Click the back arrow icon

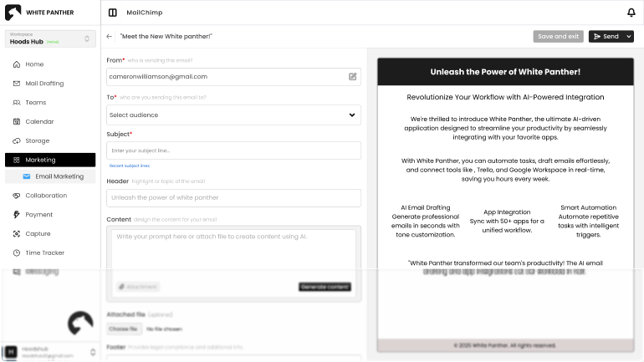coord(110,37)
